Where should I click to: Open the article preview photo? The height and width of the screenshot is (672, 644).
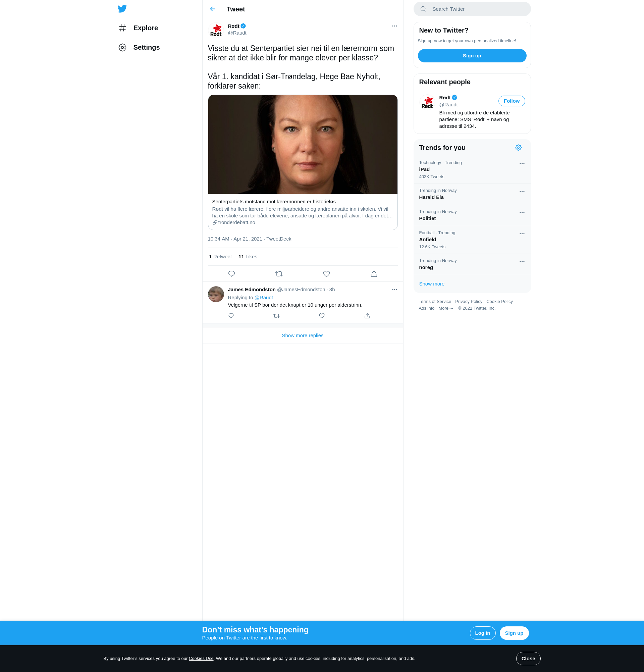[303, 145]
